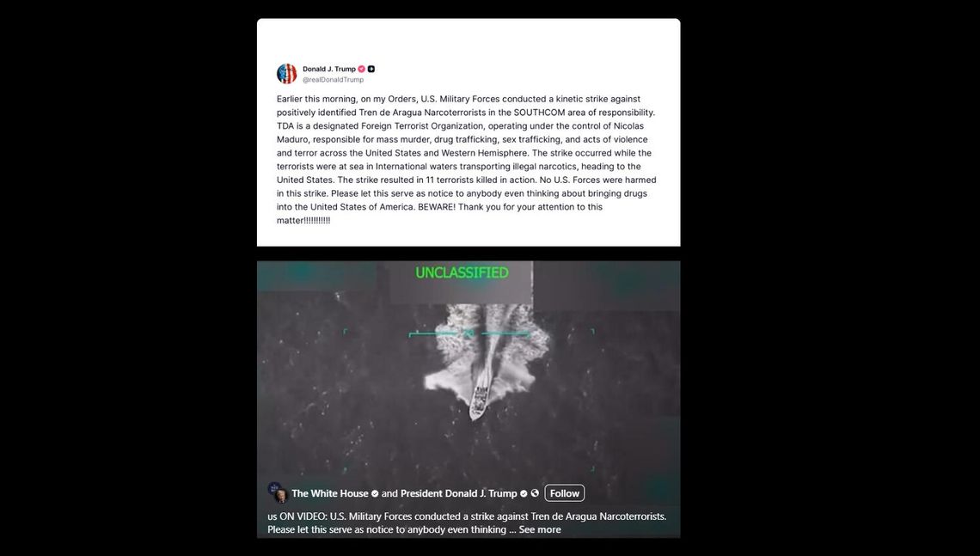This screenshot has width=980, height=556.
Task: Click the verified checkmark next to The White House
Action: coord(375,493)
